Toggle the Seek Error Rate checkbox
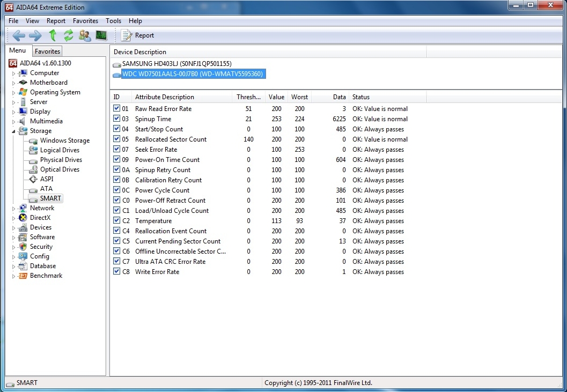This screenshot has width=567, height=392. pos(116,149)
